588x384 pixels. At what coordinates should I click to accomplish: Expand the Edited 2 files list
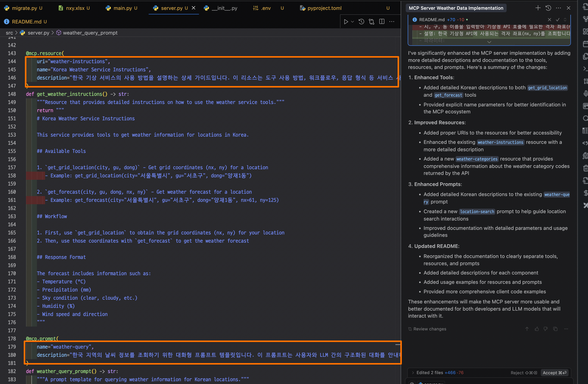(x=413, y=373)
